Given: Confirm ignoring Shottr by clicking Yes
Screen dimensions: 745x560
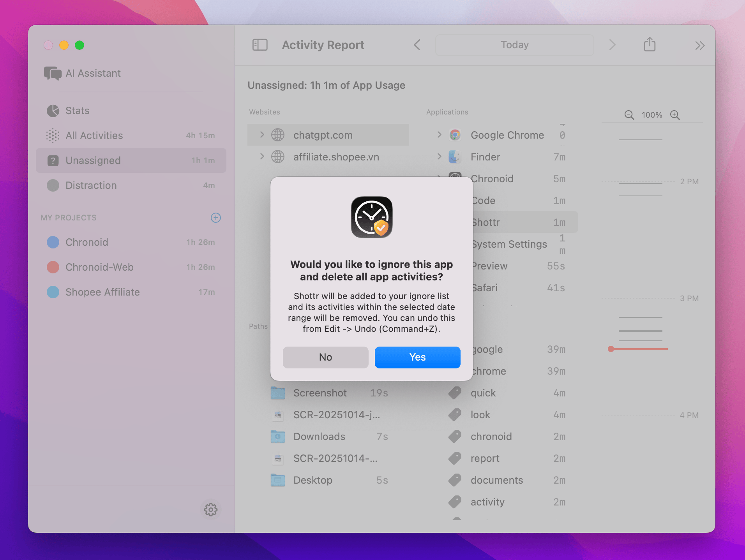Looking at the screenshot, I should click(417, 357).
